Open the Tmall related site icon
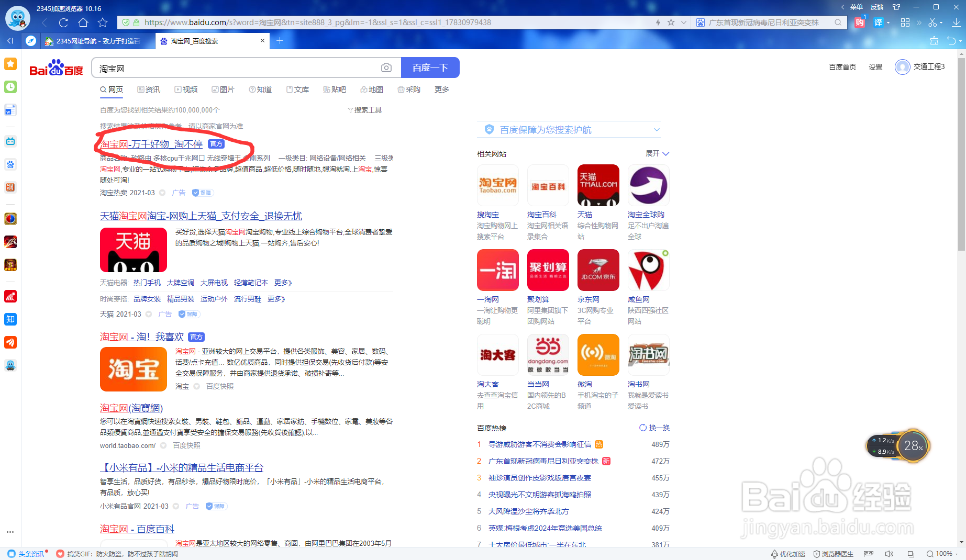 (598, 185)
